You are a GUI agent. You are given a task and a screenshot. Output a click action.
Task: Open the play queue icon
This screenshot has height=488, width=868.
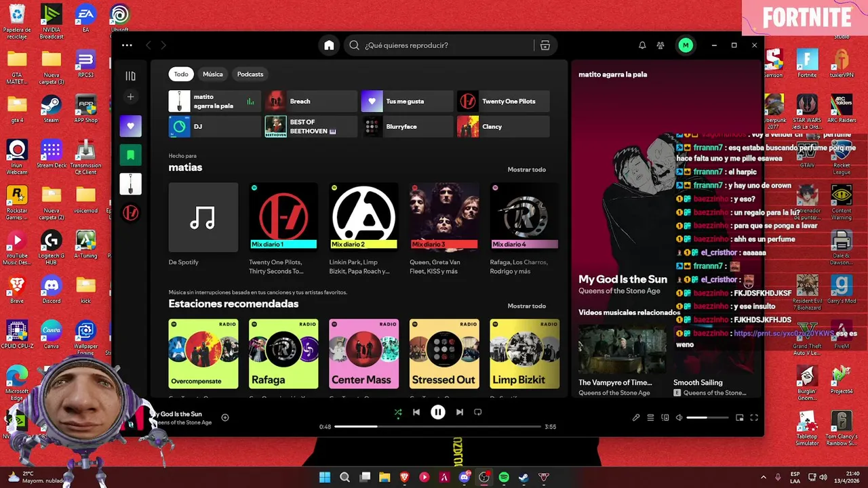(x=650, y=418)
